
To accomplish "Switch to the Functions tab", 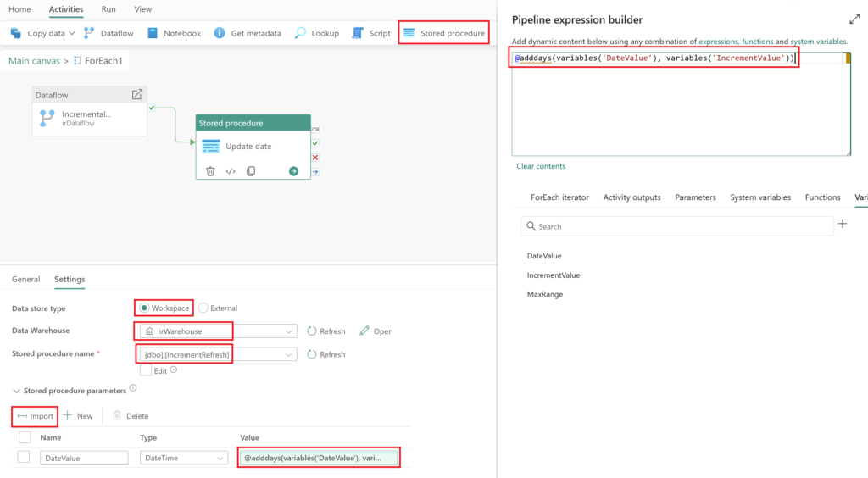I will (x=822, y=197).
